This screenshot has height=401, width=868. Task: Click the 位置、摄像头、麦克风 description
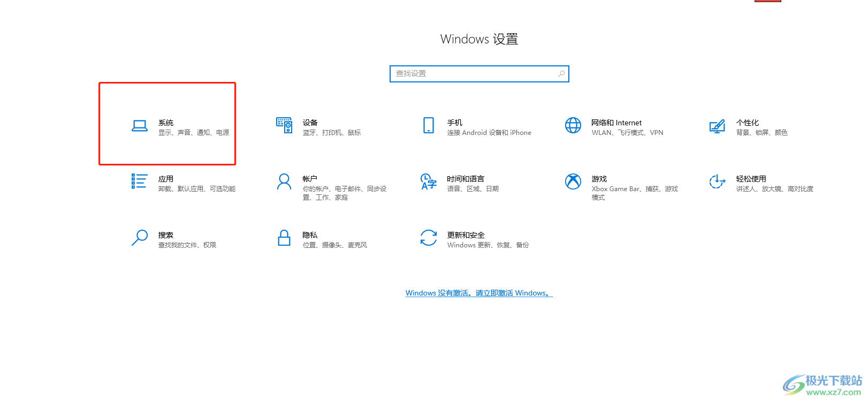335,245
